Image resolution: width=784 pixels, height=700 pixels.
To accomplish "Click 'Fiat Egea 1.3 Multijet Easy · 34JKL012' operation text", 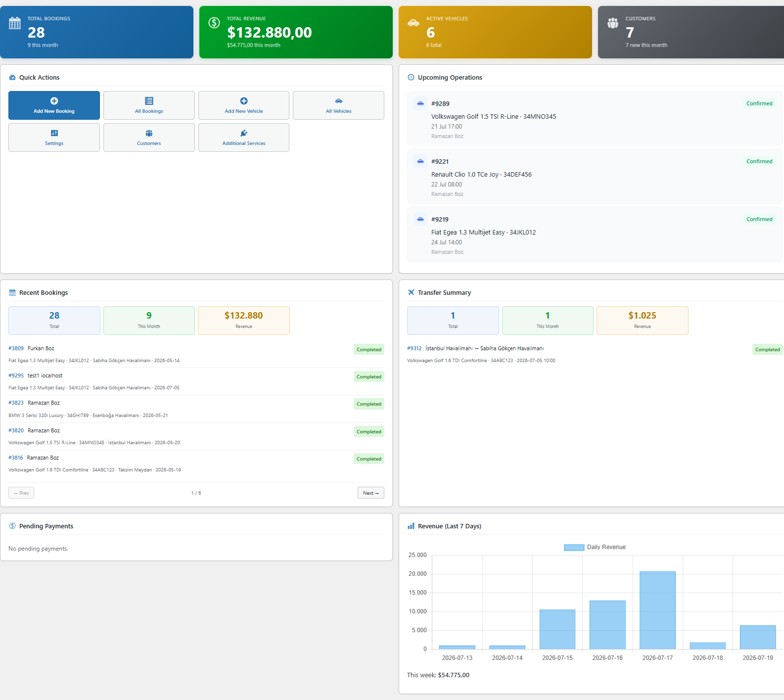I will [x=484, y=233].
